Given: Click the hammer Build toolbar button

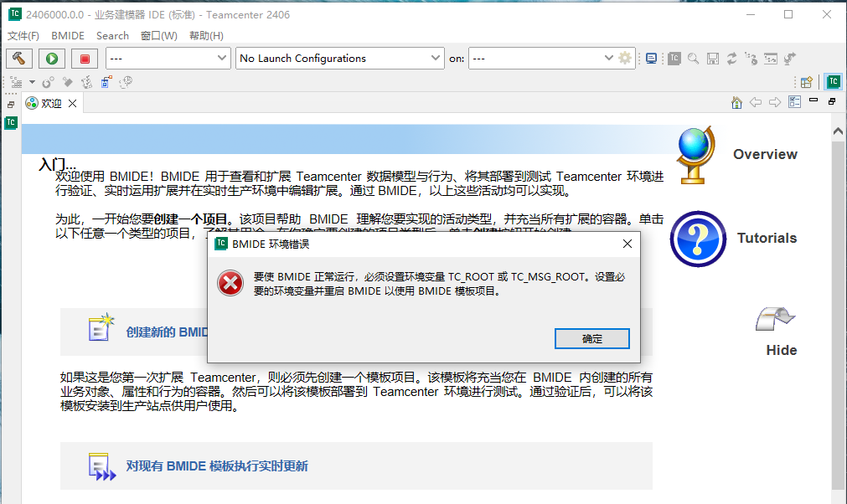Looking at the screenshot, I should (19, 59).
